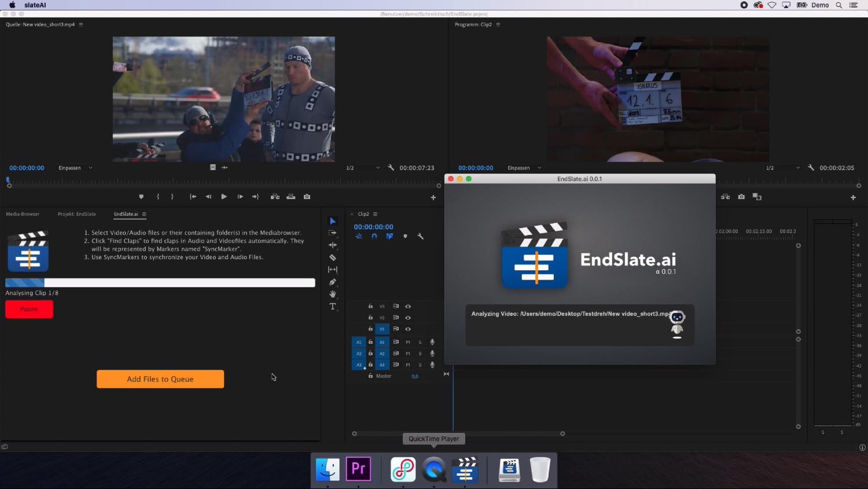Open Finder from the Dock
Image resolution: width=868 pixels, height=489 pixels.
point(328,469)
